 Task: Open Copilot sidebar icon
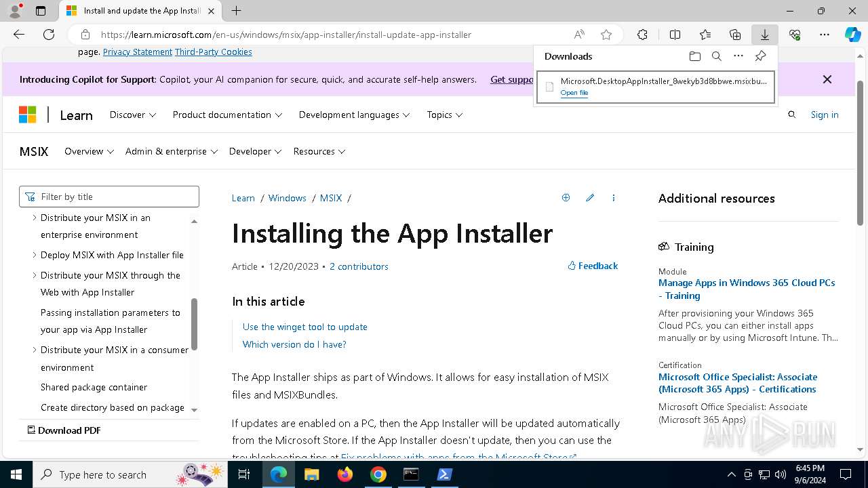[x=852, y=35]
